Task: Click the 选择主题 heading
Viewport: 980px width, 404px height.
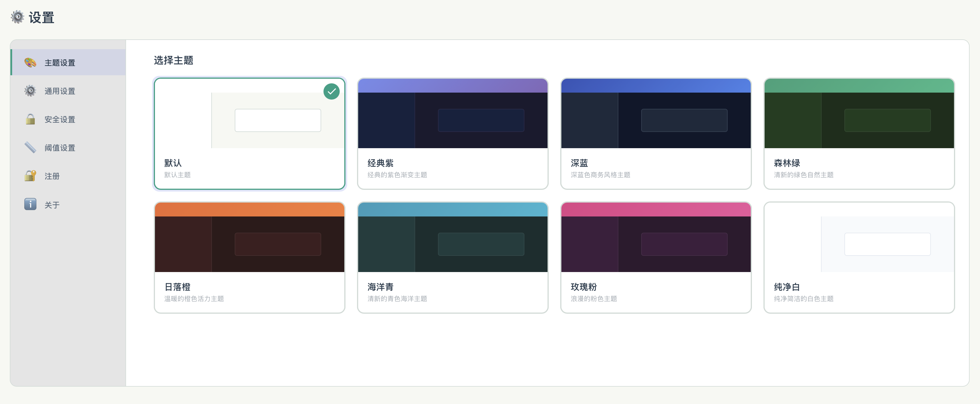Action: (173, 60)
